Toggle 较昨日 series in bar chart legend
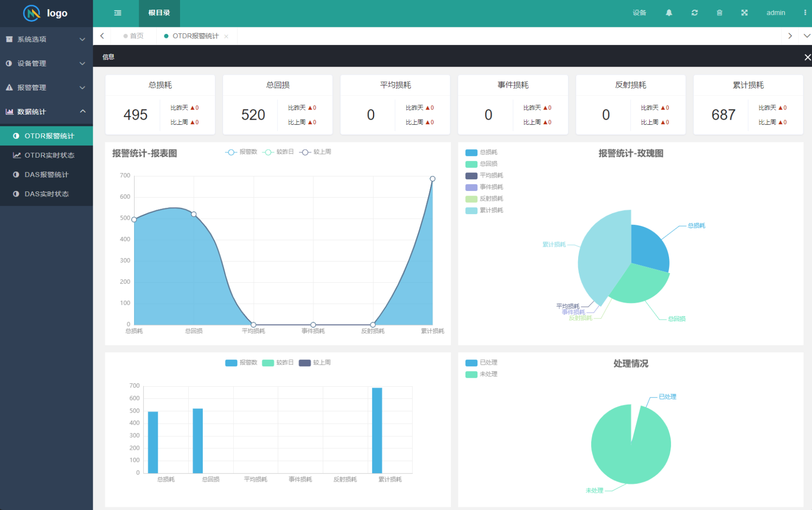Image resolution: width=812 pixels, height=510 pixels. coord(278,363)
